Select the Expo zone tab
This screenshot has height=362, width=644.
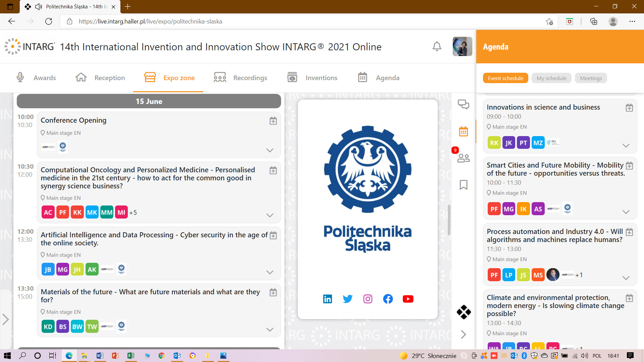[169, 78]
